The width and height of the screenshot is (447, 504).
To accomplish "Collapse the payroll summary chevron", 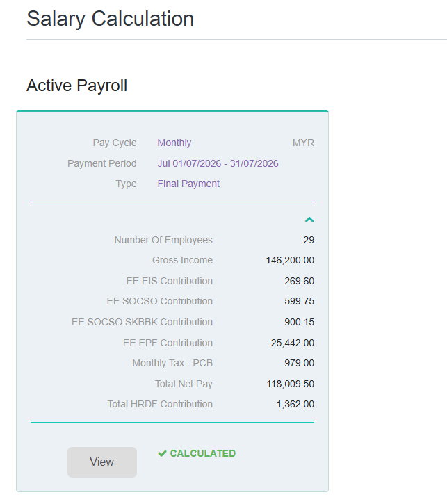I will [x=309, y=220].
